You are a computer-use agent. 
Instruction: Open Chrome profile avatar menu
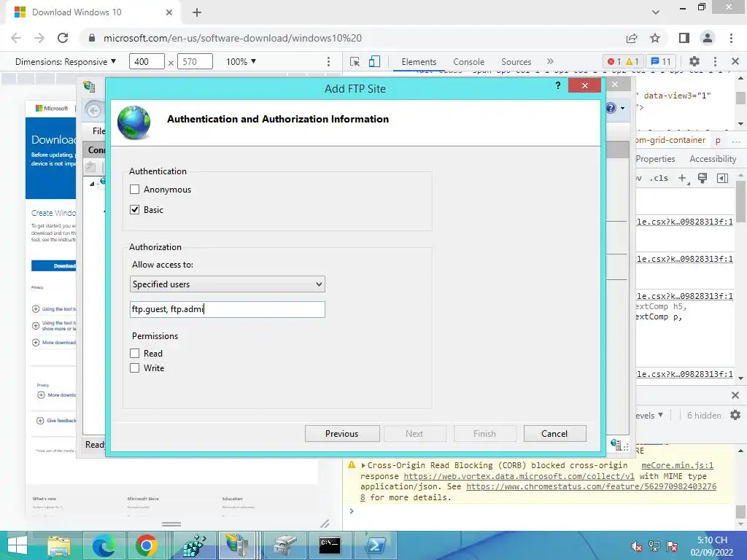tap(708, 38)
